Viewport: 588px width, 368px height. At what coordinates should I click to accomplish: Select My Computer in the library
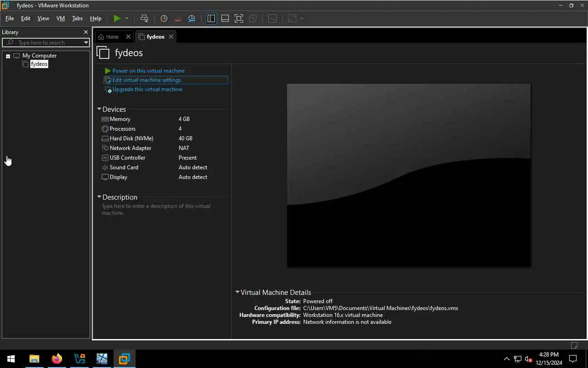tap(40, 56)
